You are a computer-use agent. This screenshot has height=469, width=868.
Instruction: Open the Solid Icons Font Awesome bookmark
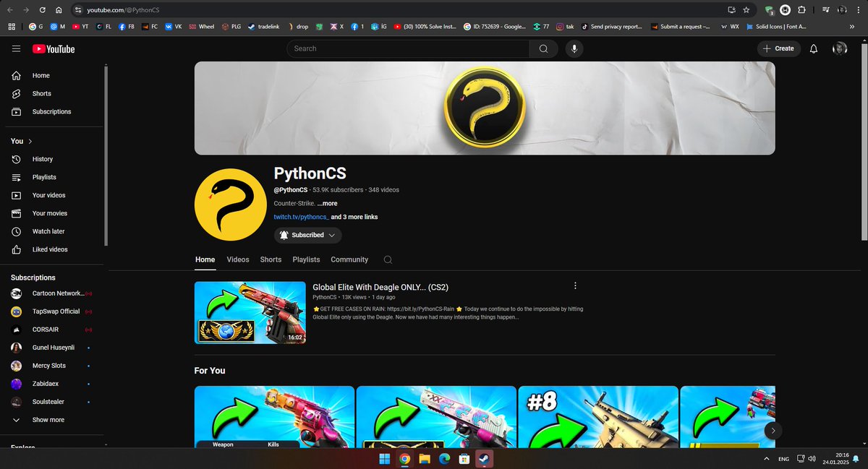pos(775,26)
